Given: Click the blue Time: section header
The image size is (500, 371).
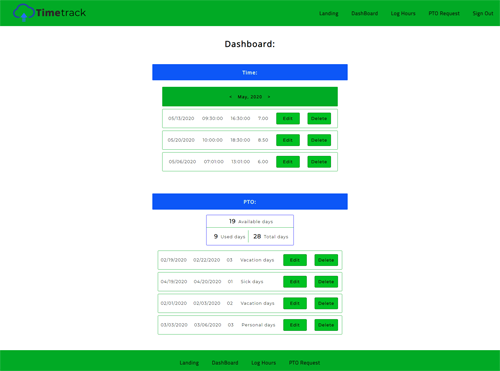Looking at the screenshot, I should coord(250,72).
